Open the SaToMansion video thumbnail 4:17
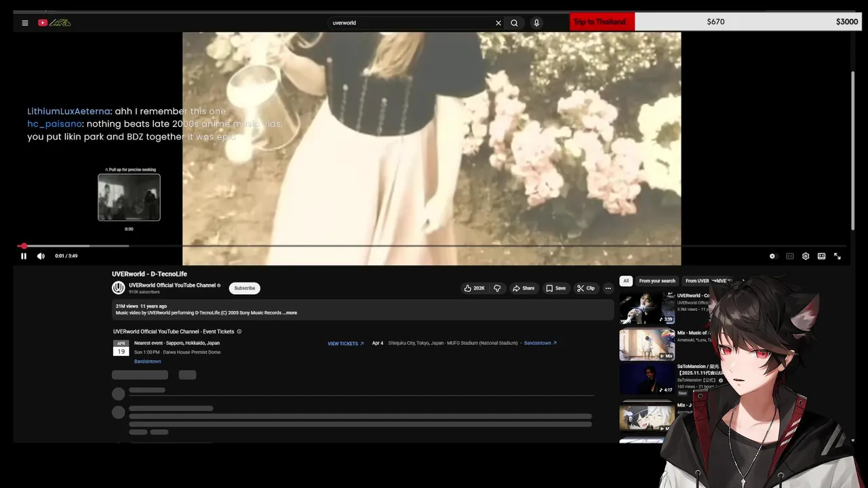This screenshot has width=868, height=488. (x=647, y=379)
